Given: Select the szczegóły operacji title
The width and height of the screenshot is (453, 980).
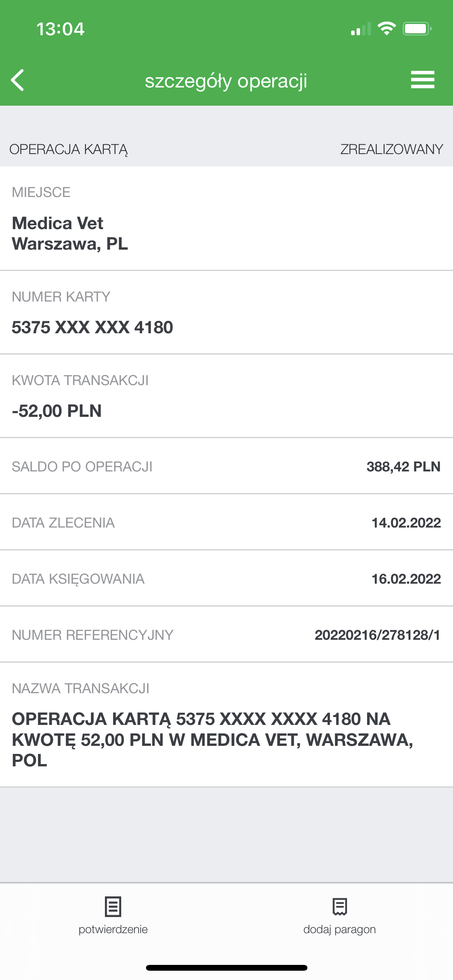Looking at the screenshot, I should click(x=226, y=81).
